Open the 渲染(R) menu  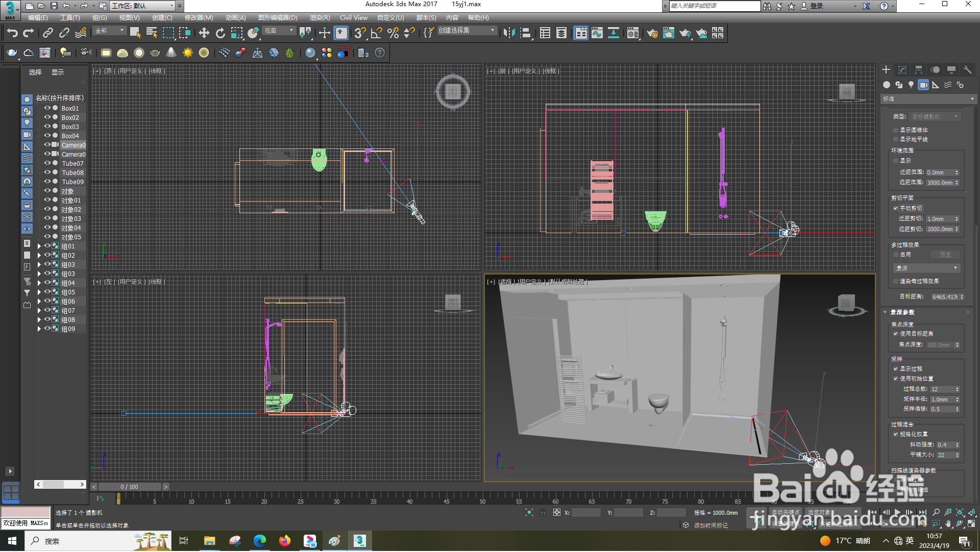320,18
